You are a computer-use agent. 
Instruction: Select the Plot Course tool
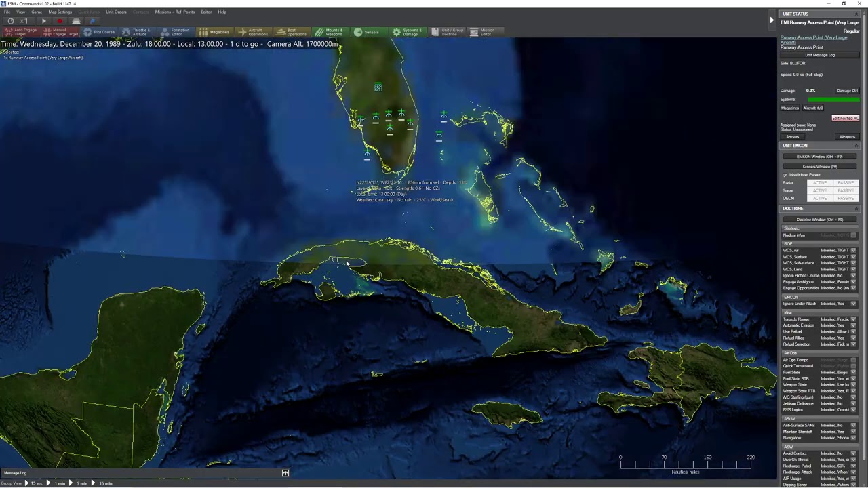pos(99,32)
